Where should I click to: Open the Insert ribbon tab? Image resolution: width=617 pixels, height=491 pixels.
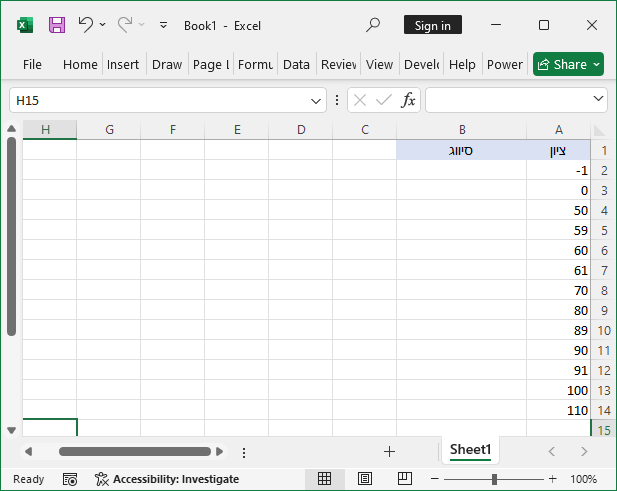tap(123, 64)
